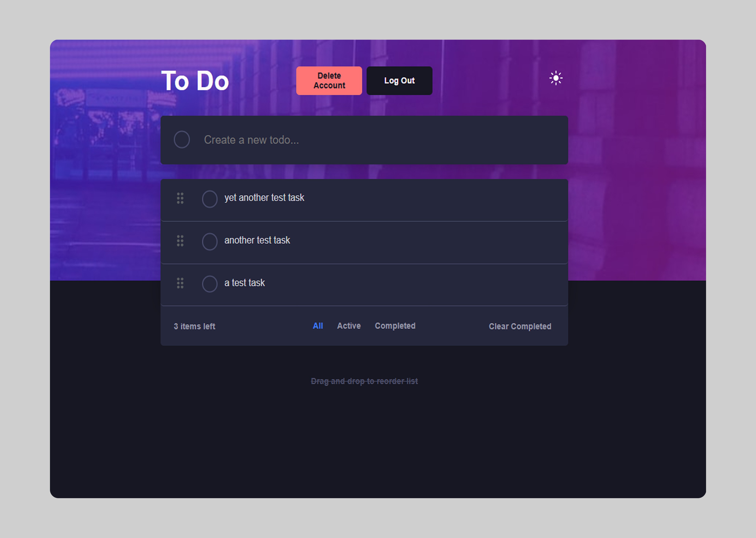This screenshot has width=756, height=538.
Task: Mark 'yet another test task' as complete
Action: pos(209,199)
